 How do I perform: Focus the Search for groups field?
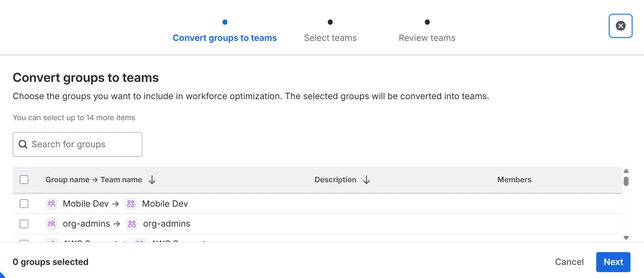pyautogui.click(x=77, y=144)
